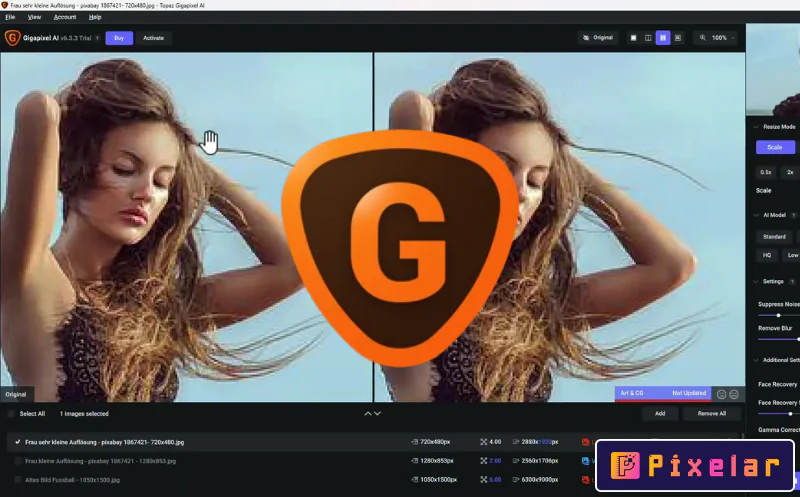Screen dimensions: 800x497
Task: Click the red model icon in the 720x480 row
Action: click(x=586, y=442)
